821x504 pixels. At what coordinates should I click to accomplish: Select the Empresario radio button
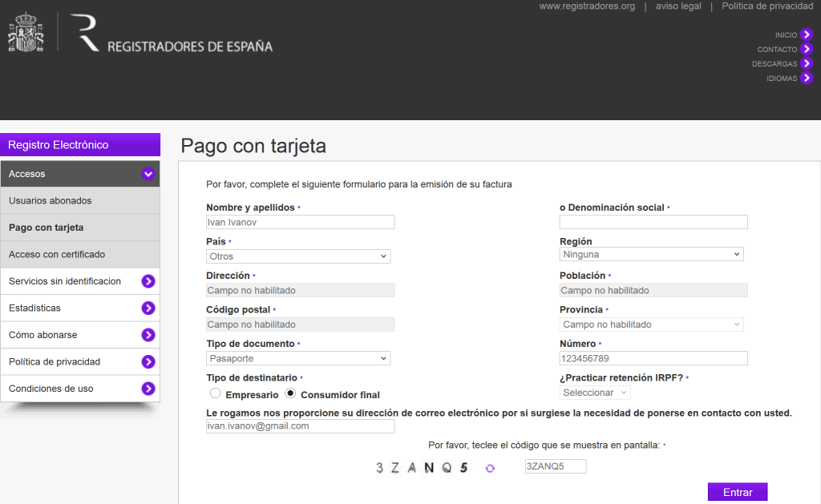(215, 393)
